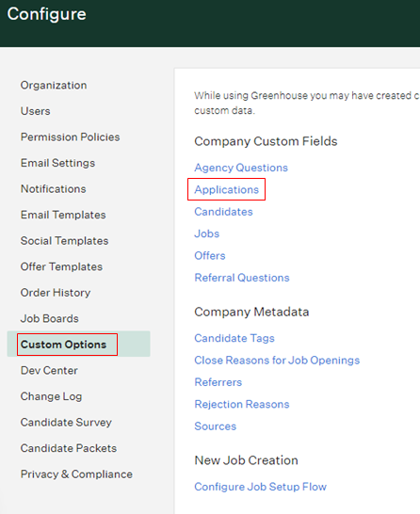Viewport: 420px width, 514px height.
Task: Open Email Templates section
Action: pyautogui.click(x=63, y=215)
